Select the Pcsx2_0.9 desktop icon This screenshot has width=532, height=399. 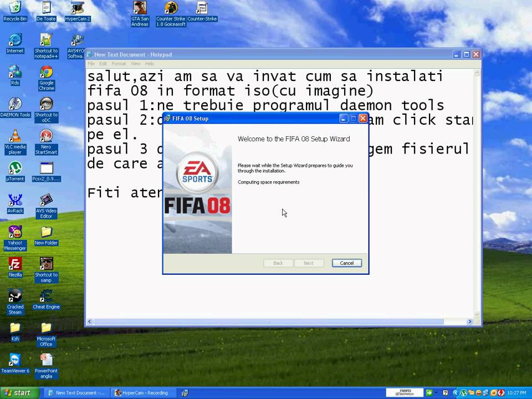[x=46, y=171]
